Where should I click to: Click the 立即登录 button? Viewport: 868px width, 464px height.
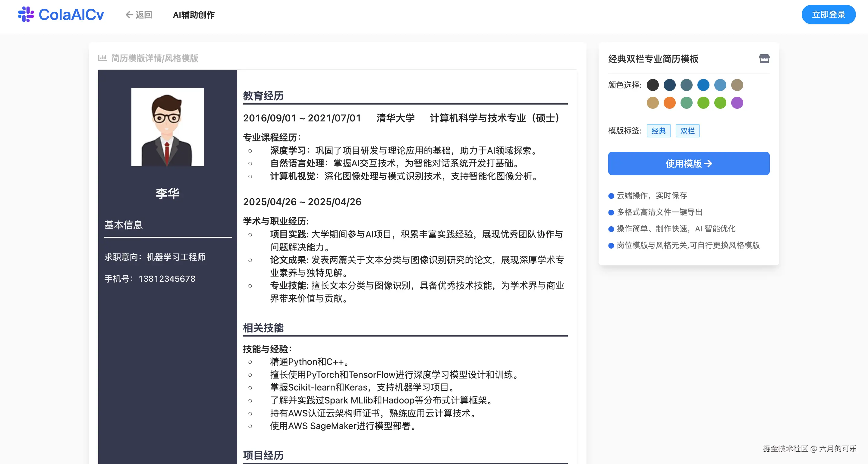[828, 14]
